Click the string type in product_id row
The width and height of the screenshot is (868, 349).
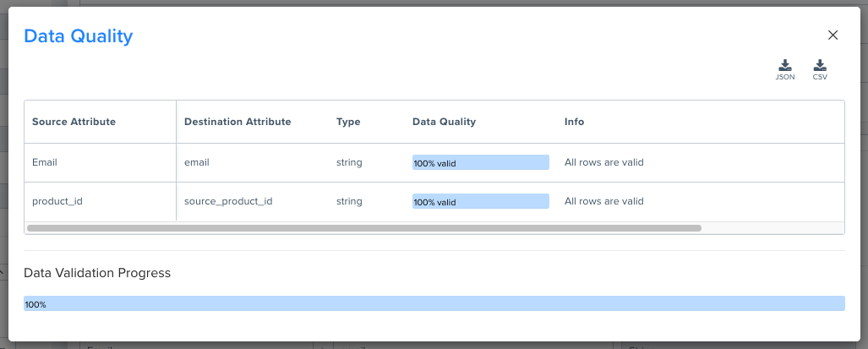click(349, 201)
